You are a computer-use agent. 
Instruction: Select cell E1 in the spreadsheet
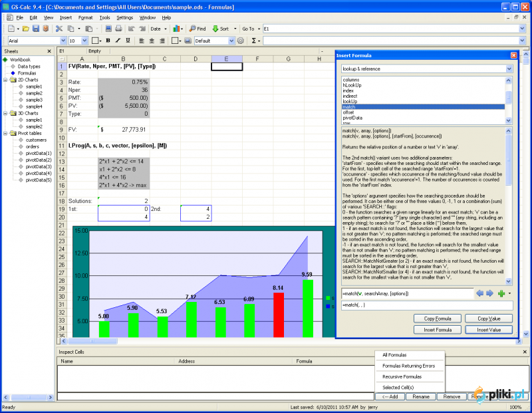[227, 67]
